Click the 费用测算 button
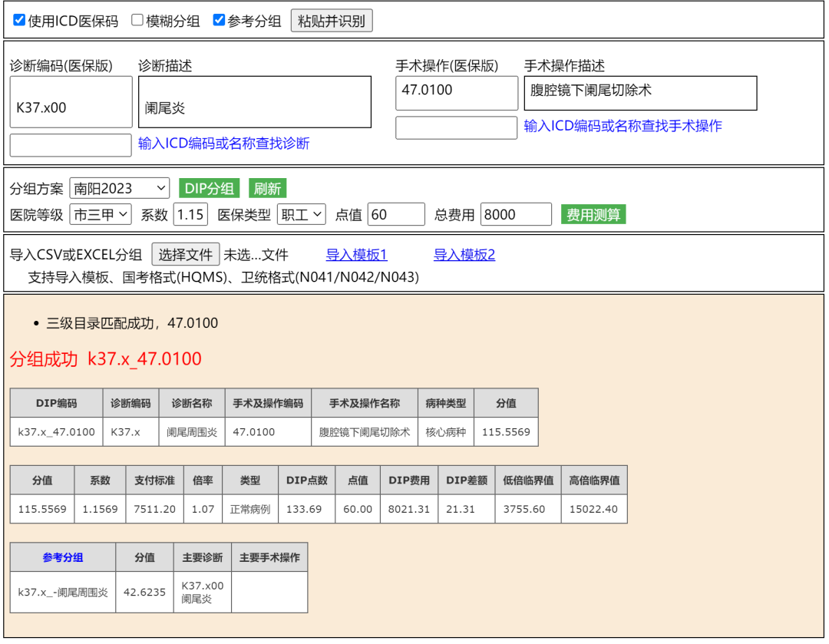Screen dimensions: 829x644 [593, 215]
